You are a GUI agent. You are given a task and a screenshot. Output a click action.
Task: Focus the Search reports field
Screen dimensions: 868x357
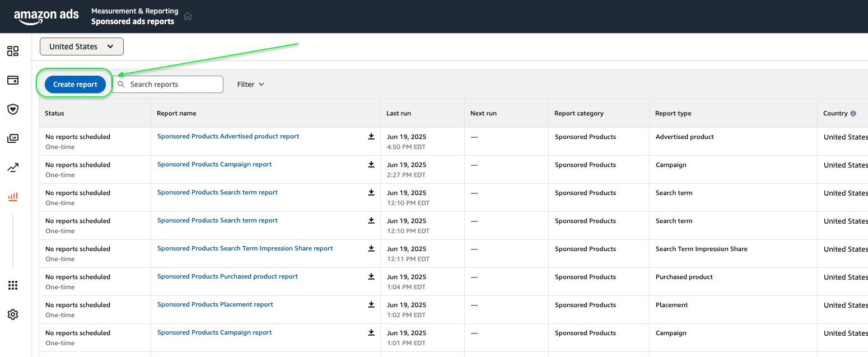pyautogui.click(x=167, y=85)
